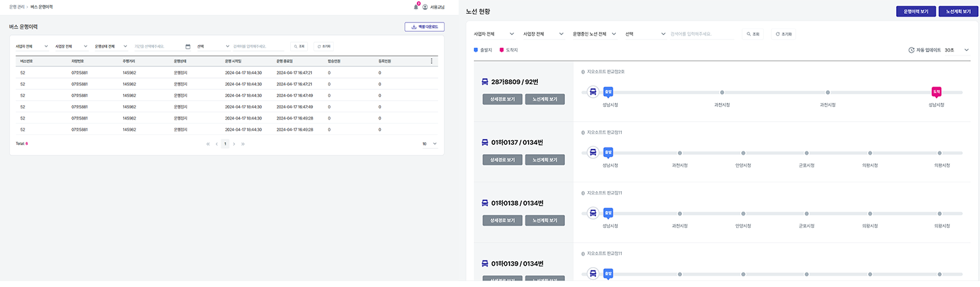Click the bus icon of 28가8809 / 92번
Screen dimensions: 980x287
(x=486, y=82)
